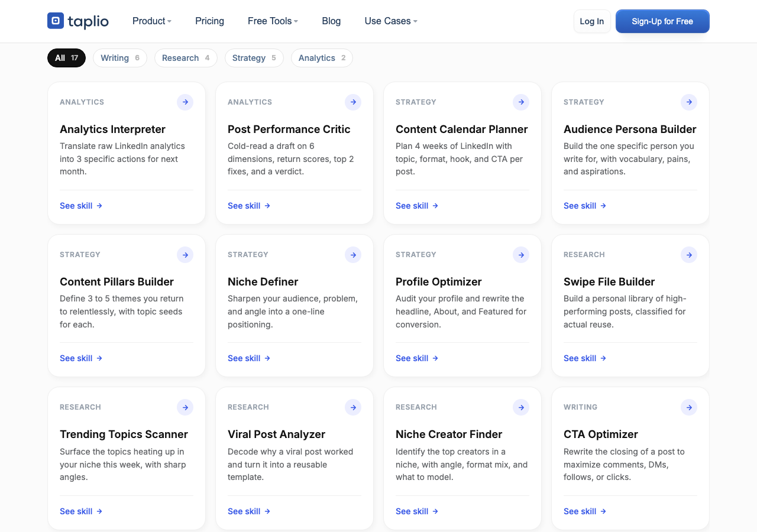The image size is (757, 532).
Task: Click arrow icon on Viral Post Analyzer card
Action: click(353, 407)
